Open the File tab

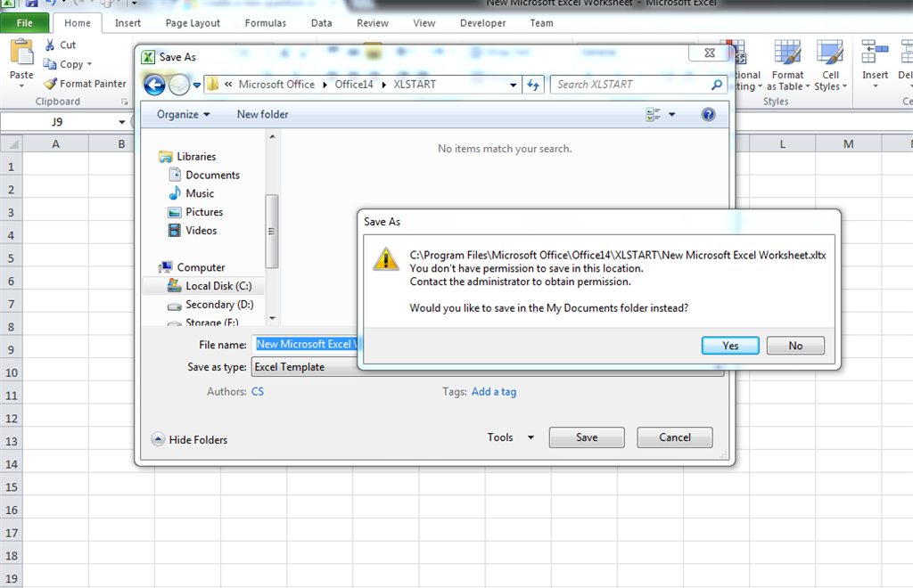[24, 23]
